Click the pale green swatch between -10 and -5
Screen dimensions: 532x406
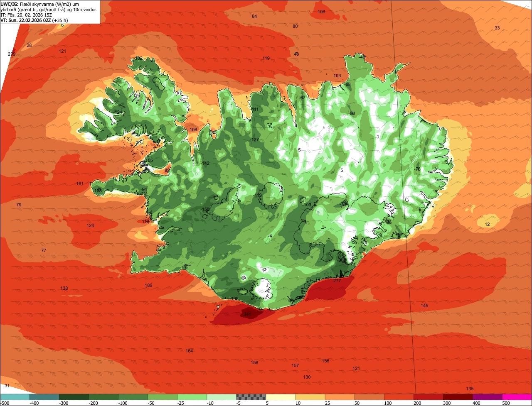tap(222, 397)
